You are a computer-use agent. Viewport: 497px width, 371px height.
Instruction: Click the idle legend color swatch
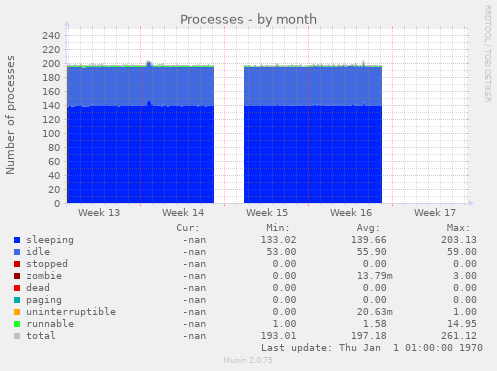[x=17, y=252]
